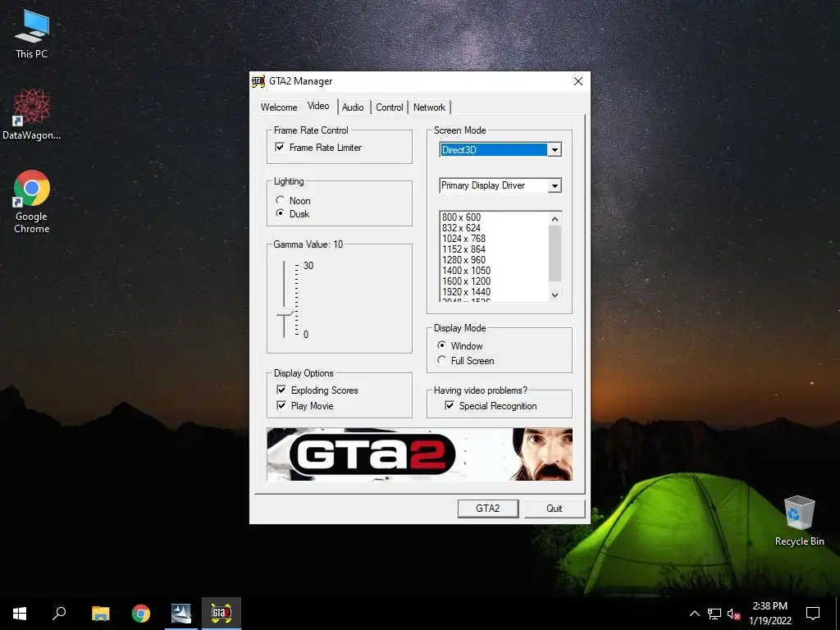Click resolution list scroll down arrow

(555, 294)
